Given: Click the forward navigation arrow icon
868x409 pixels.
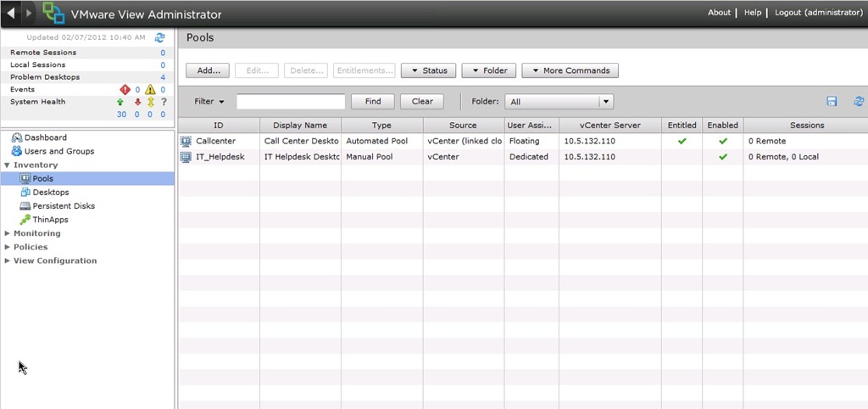Looking at the screenshot, I should click(29, 14).
